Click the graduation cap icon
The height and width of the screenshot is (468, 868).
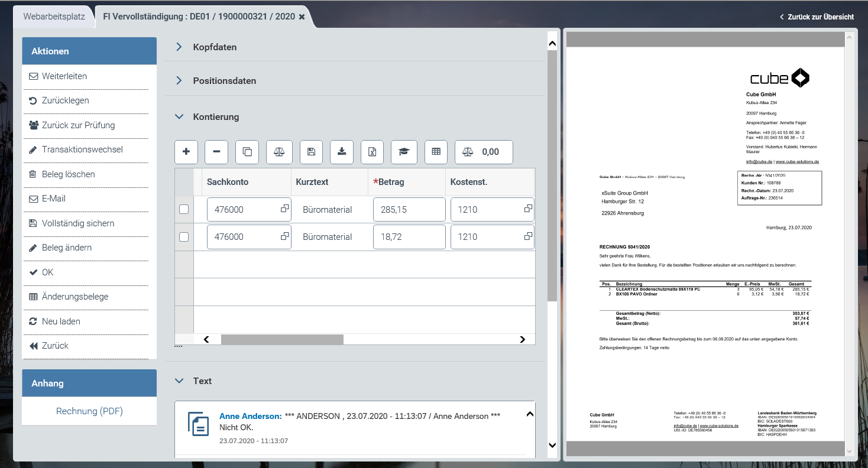pos(404,152)
